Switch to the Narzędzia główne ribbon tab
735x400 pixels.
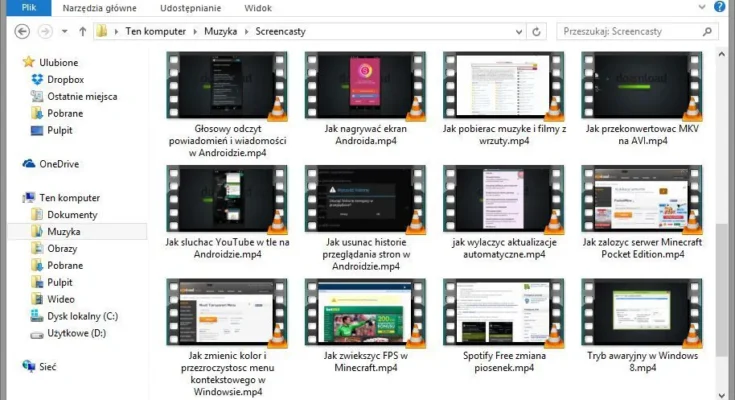click(x=99, y=8)
